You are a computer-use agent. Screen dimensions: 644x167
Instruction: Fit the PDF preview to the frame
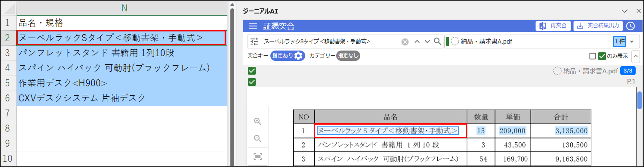coord(258,156)
